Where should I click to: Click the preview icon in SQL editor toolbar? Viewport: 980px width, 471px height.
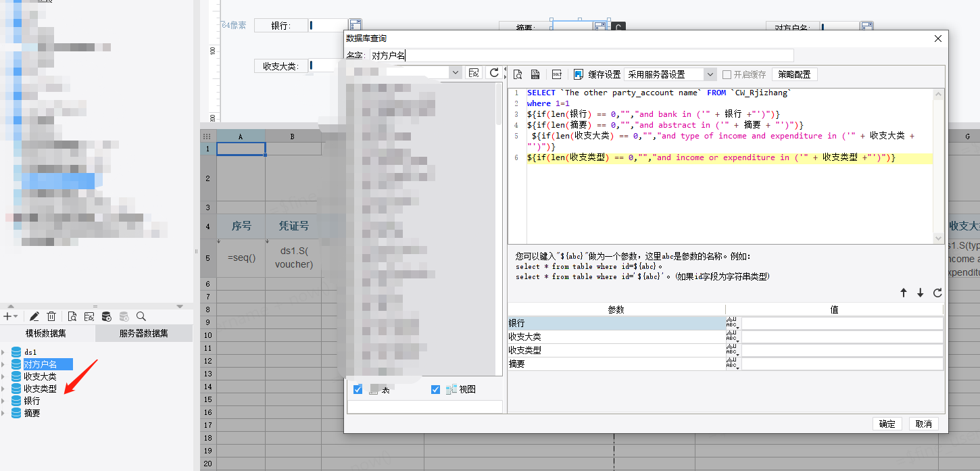[518, 74]
